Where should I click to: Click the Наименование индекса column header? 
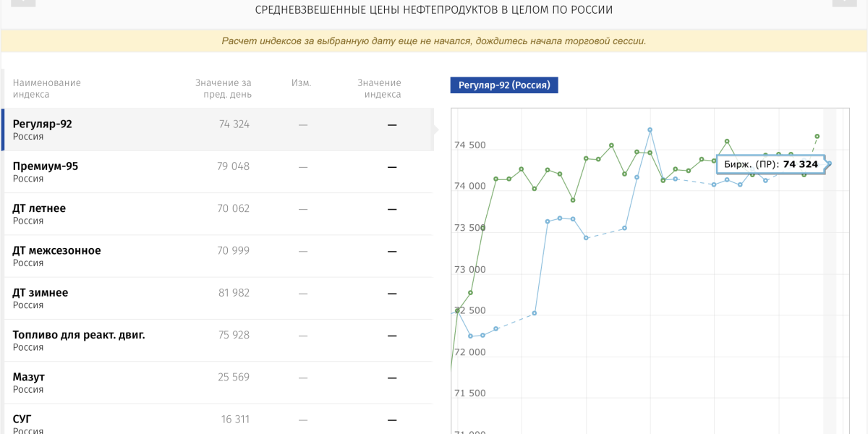pyautogui.click(x=47, y=88)
